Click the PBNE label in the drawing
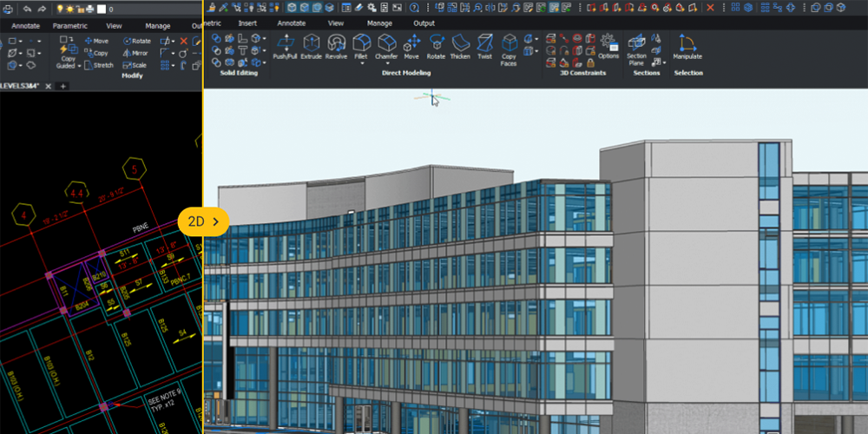 [x=139, y=227]
